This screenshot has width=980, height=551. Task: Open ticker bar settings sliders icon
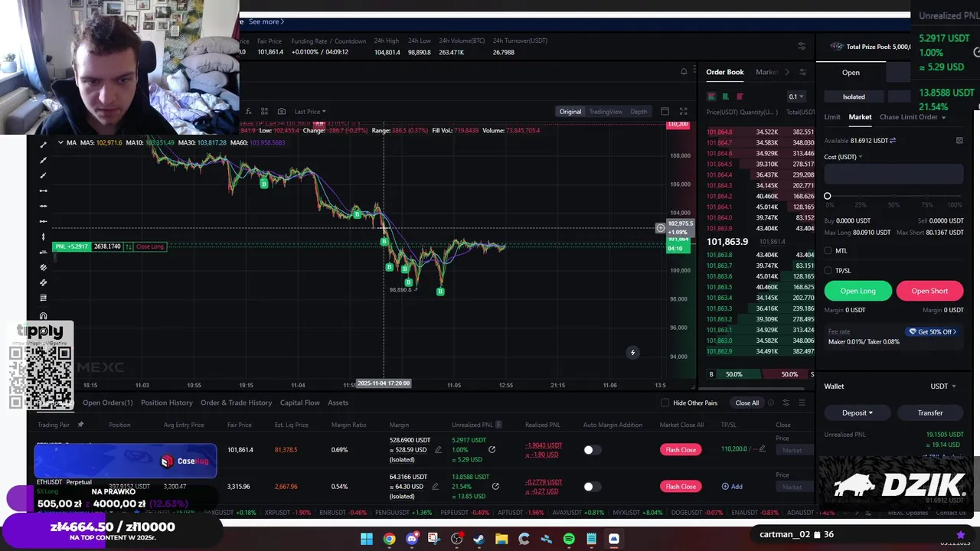pyautogui.click(x=802, y=46)
